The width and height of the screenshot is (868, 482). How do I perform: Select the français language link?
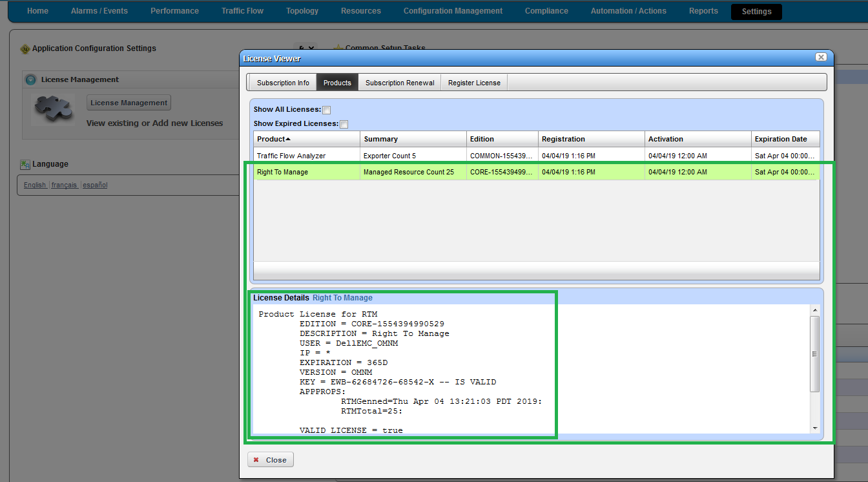click(64, 185)
